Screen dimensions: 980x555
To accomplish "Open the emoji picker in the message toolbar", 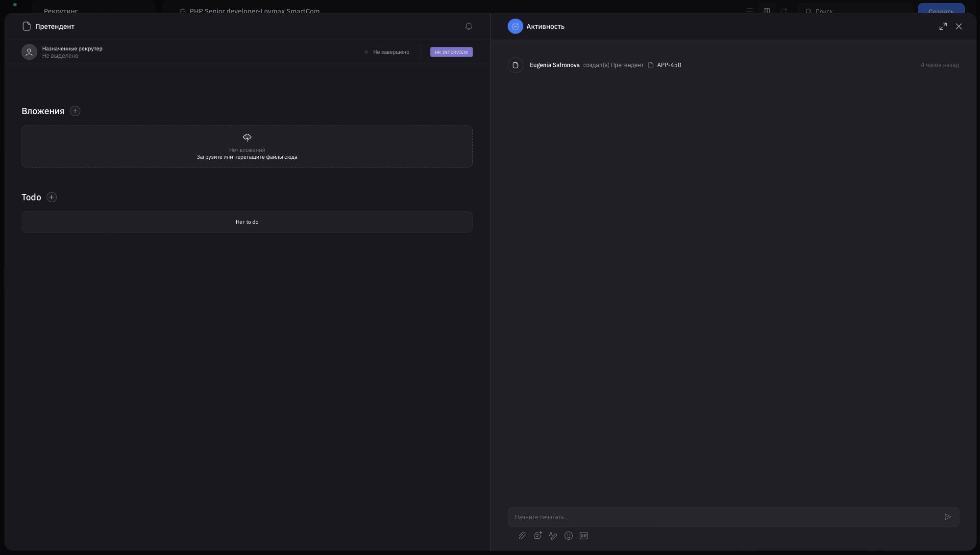I will click(568, 535).
